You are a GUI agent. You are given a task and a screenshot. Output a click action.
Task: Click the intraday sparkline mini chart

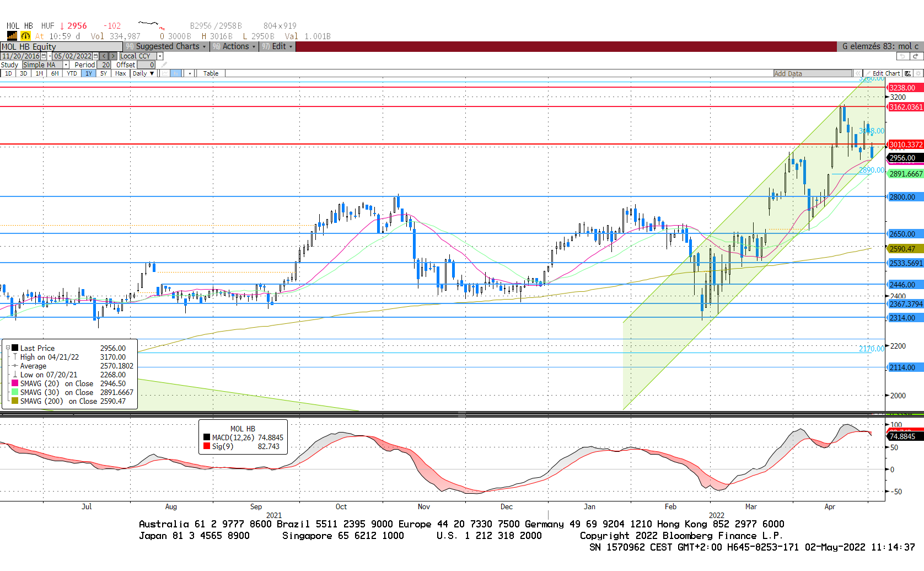[x=152, y=25]
